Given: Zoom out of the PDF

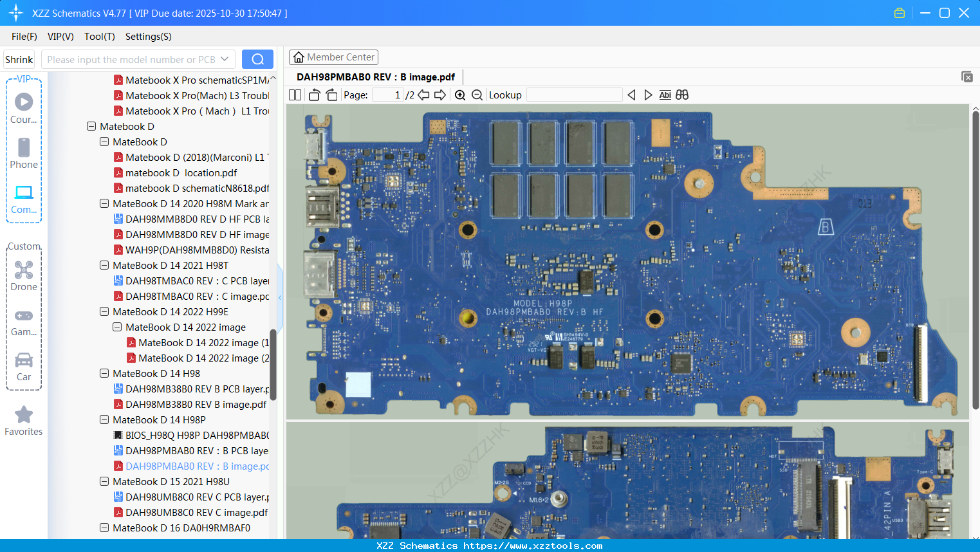Looking at the screenshot, I should [x=477, y=95].
